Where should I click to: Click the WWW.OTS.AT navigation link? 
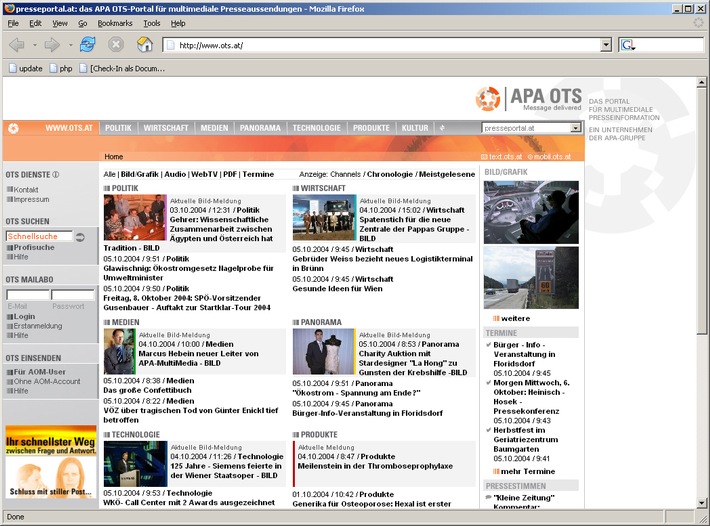69,128
